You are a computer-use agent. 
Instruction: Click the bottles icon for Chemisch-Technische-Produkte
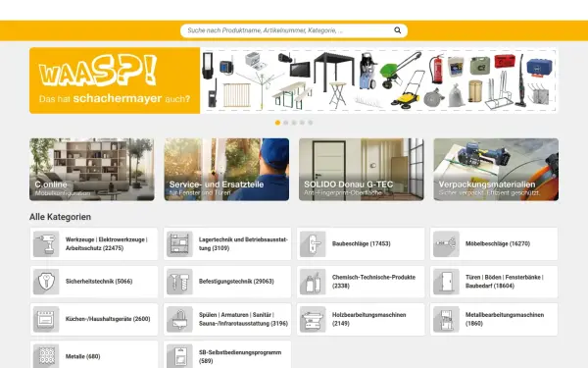[x=313, y=282]
